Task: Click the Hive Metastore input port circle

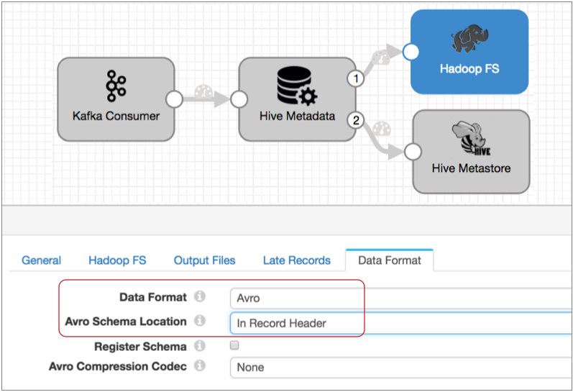Action: point(412,152)
